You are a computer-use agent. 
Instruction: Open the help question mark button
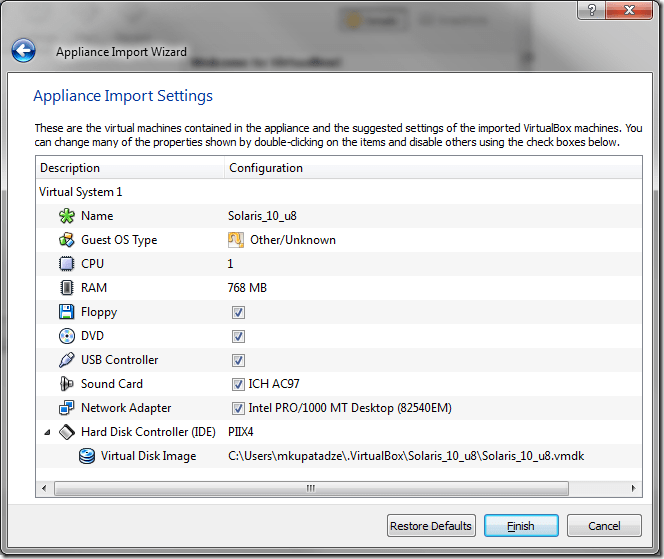(x=592, y=10)
